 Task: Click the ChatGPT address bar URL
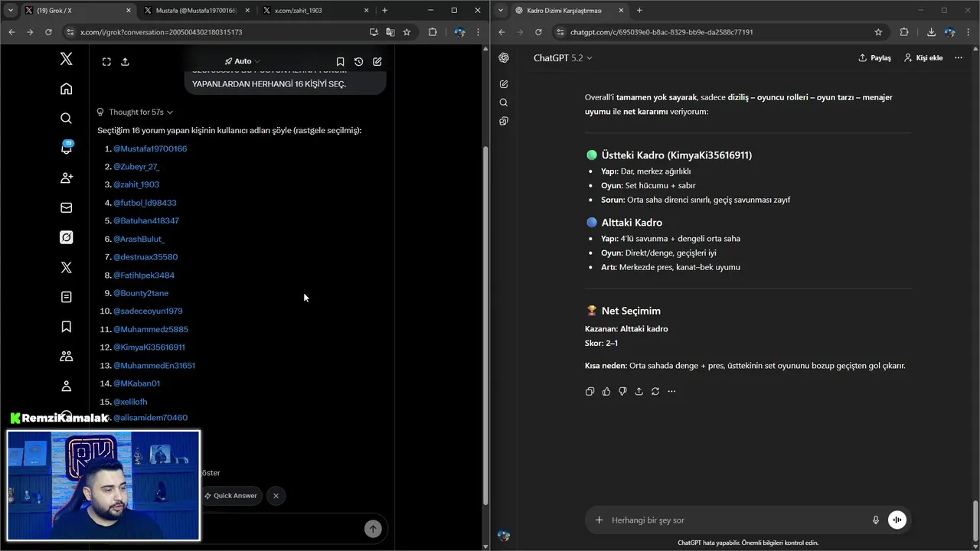pos(661,32)
